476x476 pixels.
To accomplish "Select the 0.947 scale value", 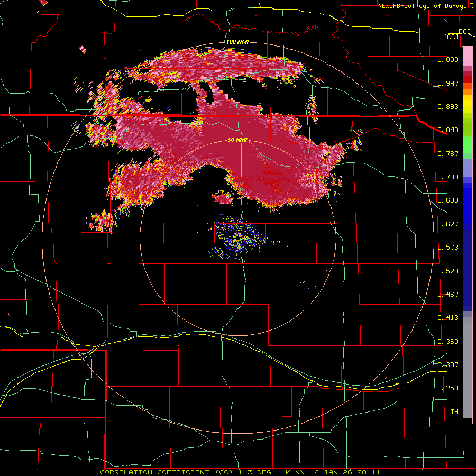I will 448,83.
